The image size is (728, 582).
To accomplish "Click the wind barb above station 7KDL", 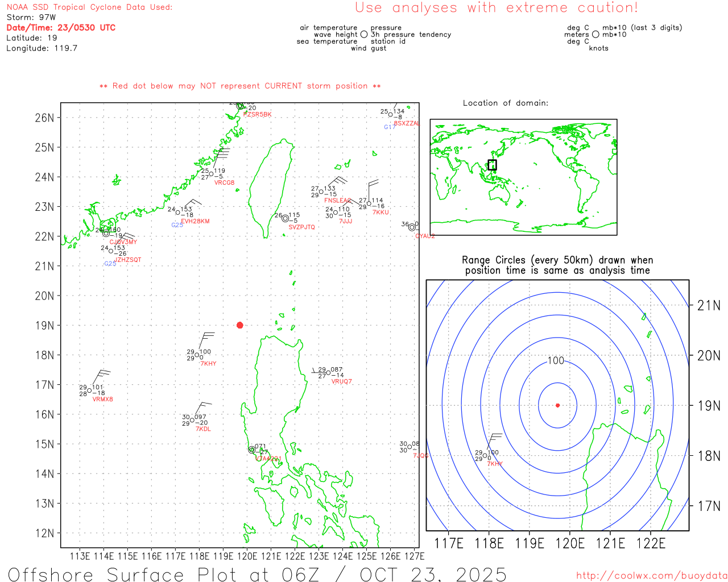I will coord(202,409).
